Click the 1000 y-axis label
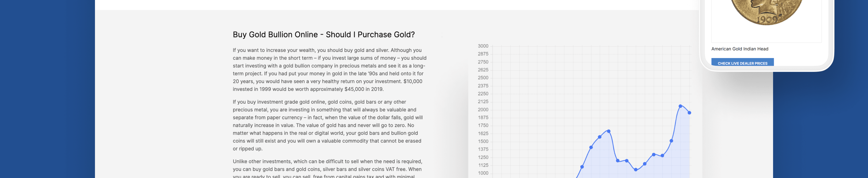This screenshot has height=178, width=868. point(483,173)
